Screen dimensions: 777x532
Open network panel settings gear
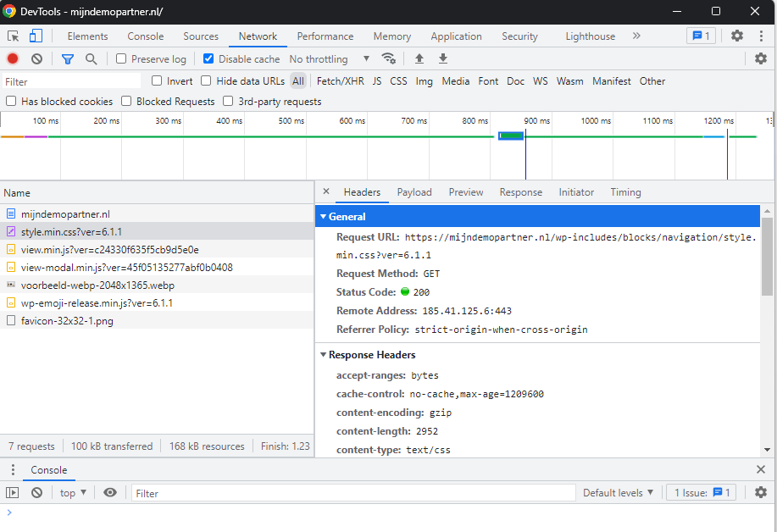coord(761,58)
